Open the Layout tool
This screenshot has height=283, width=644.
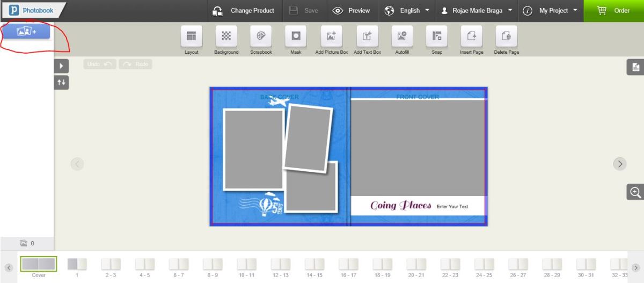tap(192, 37)
